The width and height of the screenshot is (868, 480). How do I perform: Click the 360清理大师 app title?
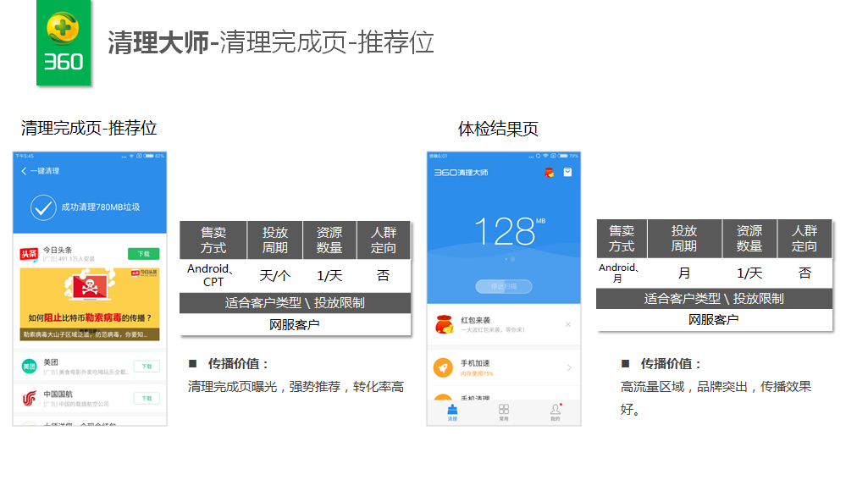pyautogui.click(x=462, y=173)
